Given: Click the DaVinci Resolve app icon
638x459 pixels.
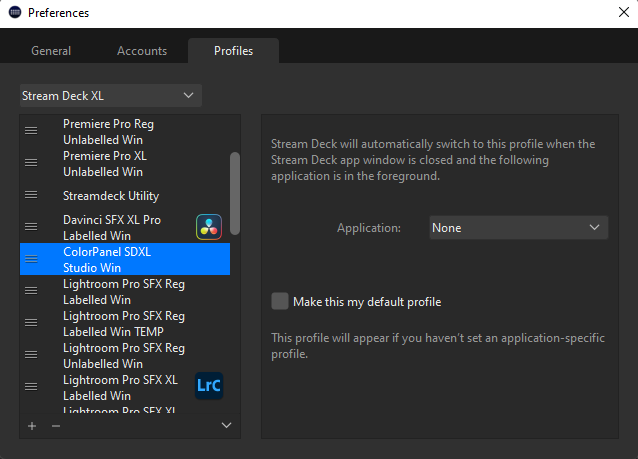Looking at the screenshot, I should [209, 227].
